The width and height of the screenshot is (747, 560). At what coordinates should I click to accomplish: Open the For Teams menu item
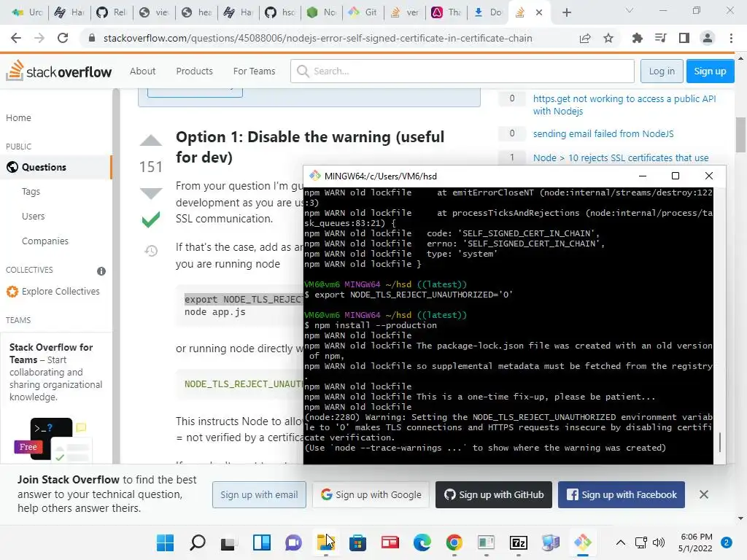tap(254, 71)
